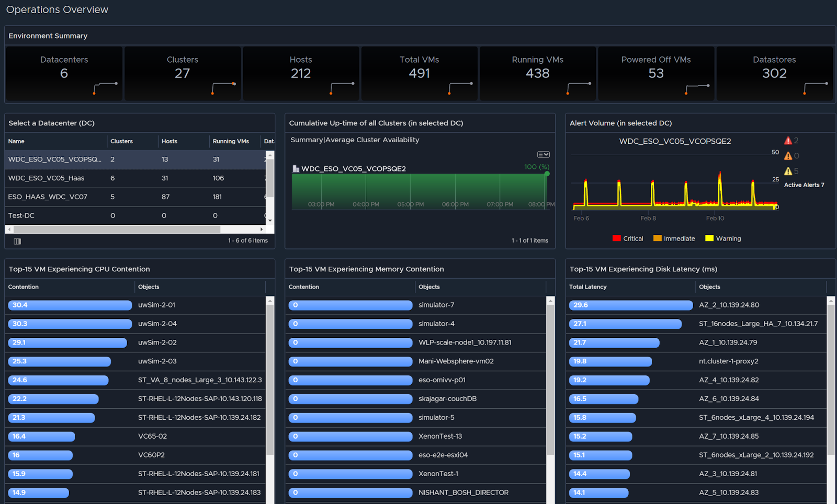Viewport: 837px width, 504px height.
Task: Sort datacenter table by Clusters column
Action: [x=121, y=141]
